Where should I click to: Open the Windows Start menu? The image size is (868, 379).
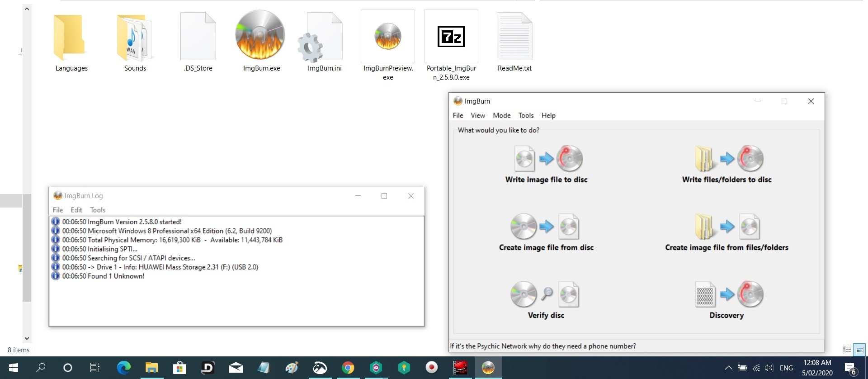[x=14, y=368]
